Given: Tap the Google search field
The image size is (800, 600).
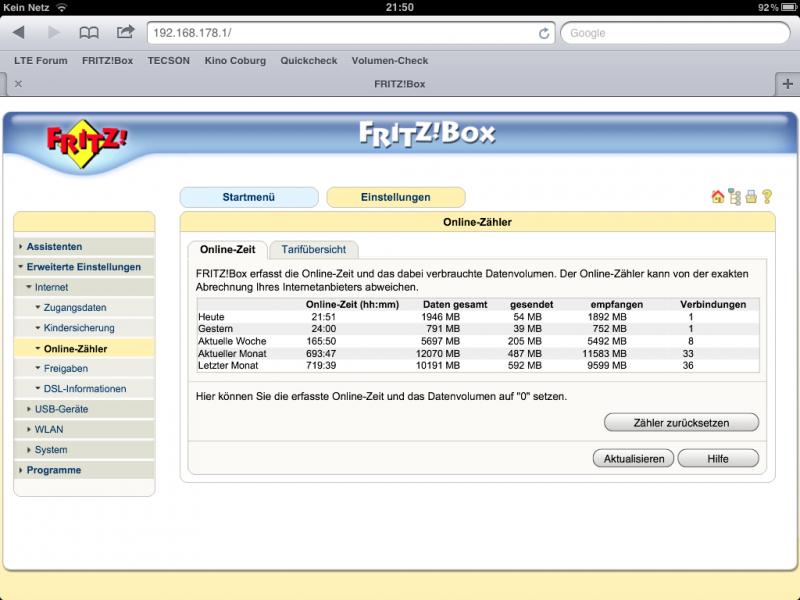Looking at the screenshot, I should click(x=675, y=33).
